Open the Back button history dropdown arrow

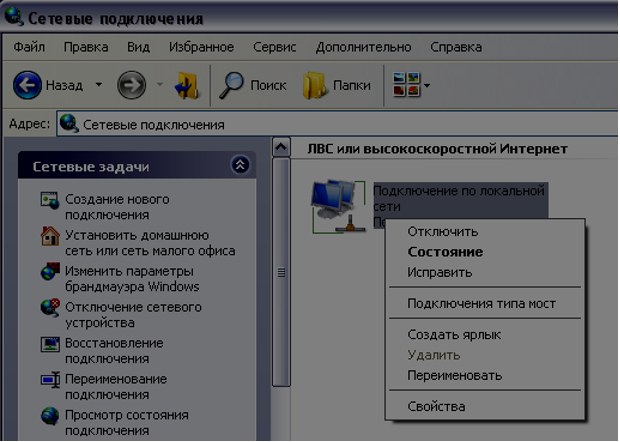tap(98, 85)
